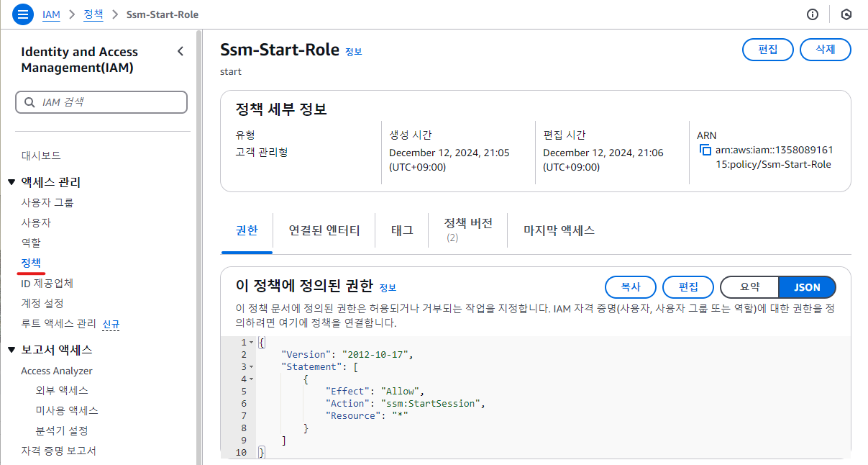Click the 삭제 button

(826, 50)
